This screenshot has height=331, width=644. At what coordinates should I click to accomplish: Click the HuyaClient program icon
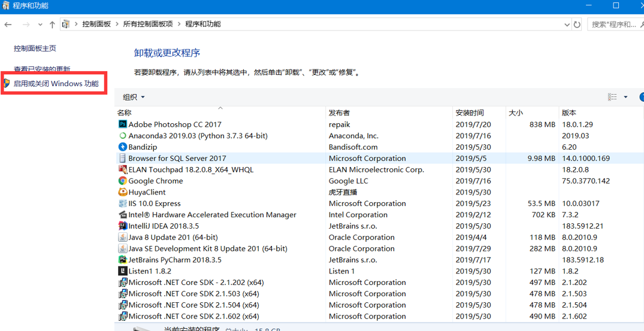point(122,192)
